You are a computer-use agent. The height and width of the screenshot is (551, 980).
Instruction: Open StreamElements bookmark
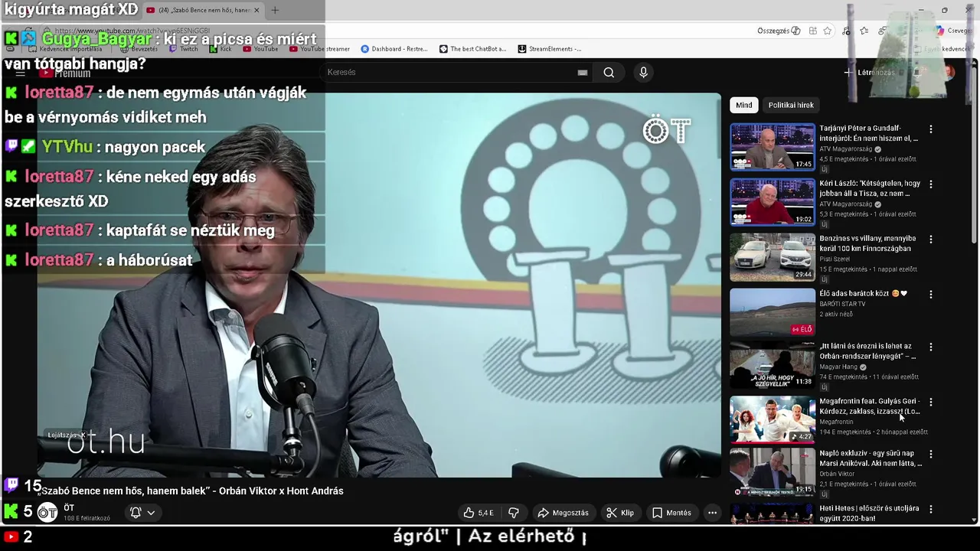pyautogui.click(x=550, y=49)
